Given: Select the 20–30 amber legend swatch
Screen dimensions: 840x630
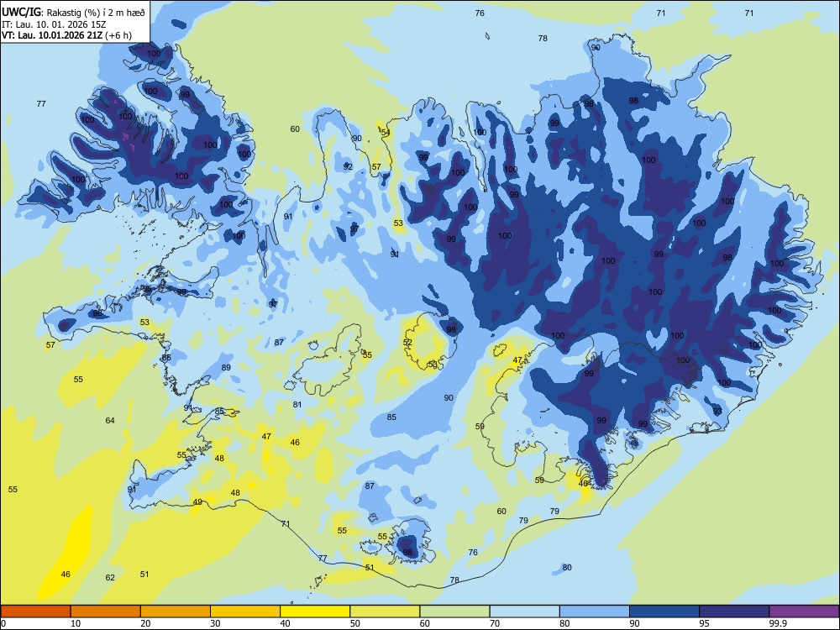Looking at the screenshot, I should [176, 612].
